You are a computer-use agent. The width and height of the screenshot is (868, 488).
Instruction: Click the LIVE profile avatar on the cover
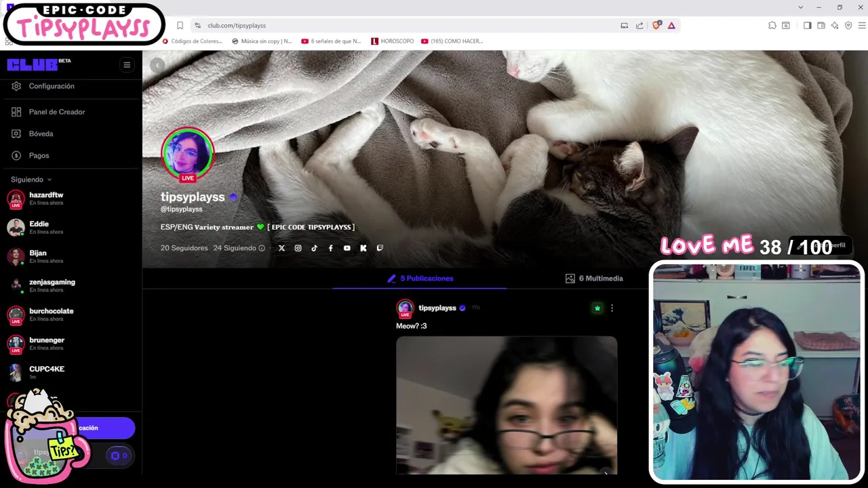tap(188, 155)
